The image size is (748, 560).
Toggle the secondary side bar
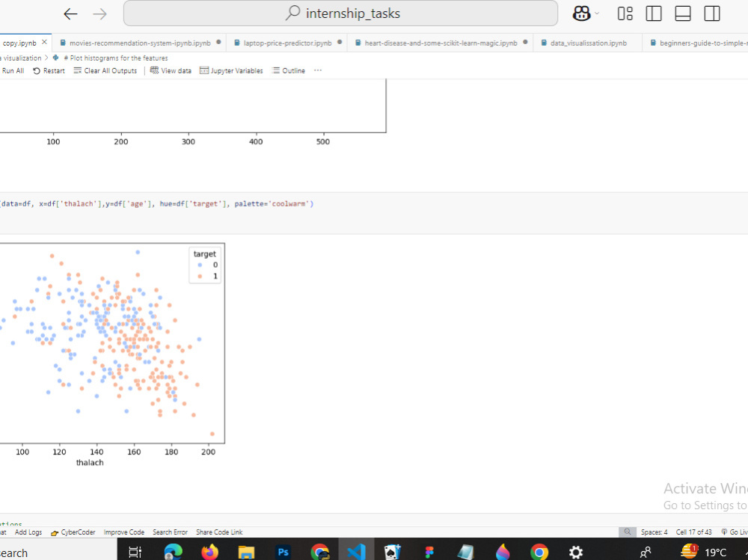coord(712,13)
